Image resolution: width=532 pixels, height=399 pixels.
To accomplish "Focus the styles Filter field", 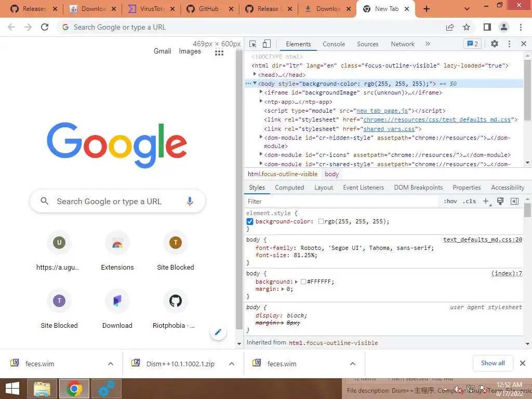I will pos(341,202).
